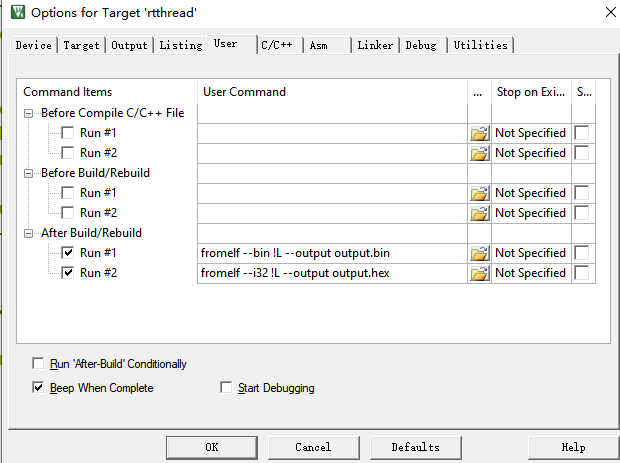Click browse folder icon for Before Compile Run #2
Viewport: 620px width, 463px height.
click(x=479, y=153)
